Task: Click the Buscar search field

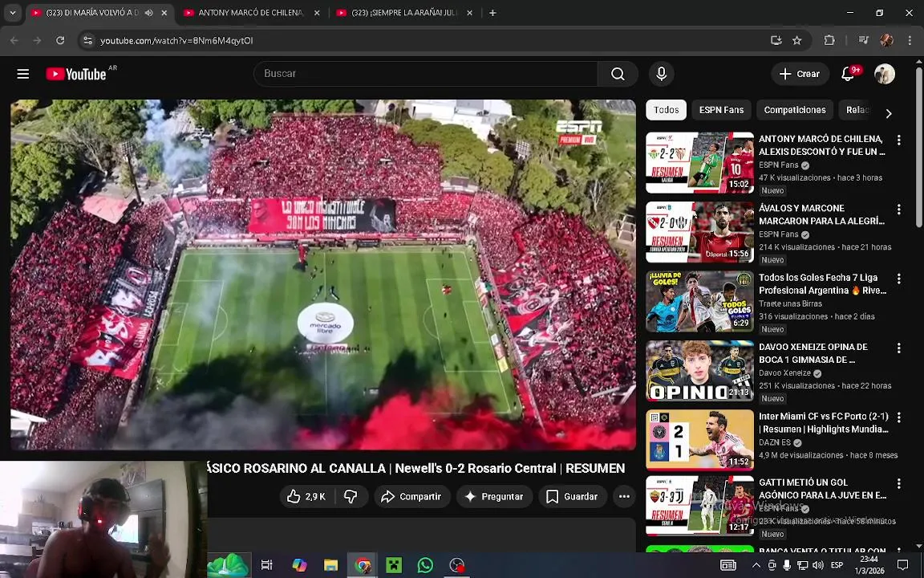Action: coord(425,74)
